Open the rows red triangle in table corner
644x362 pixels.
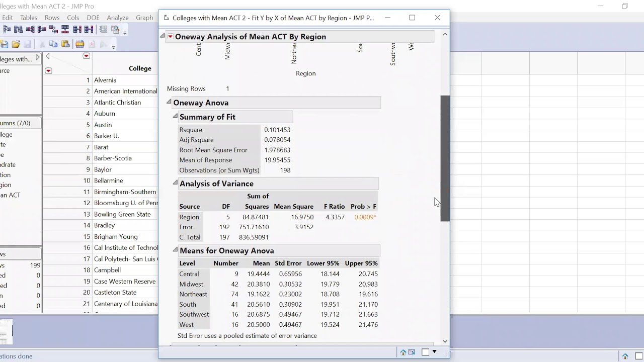48,71
